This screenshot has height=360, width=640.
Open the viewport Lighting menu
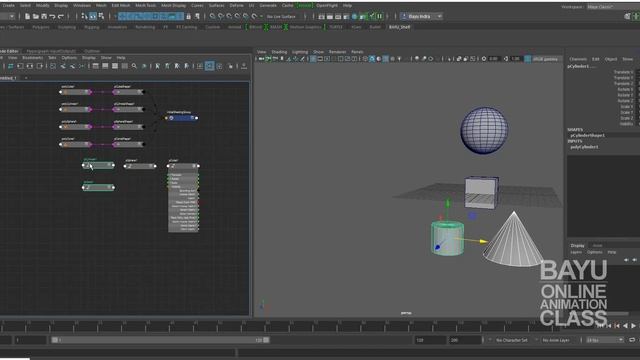tap(300, 52)
